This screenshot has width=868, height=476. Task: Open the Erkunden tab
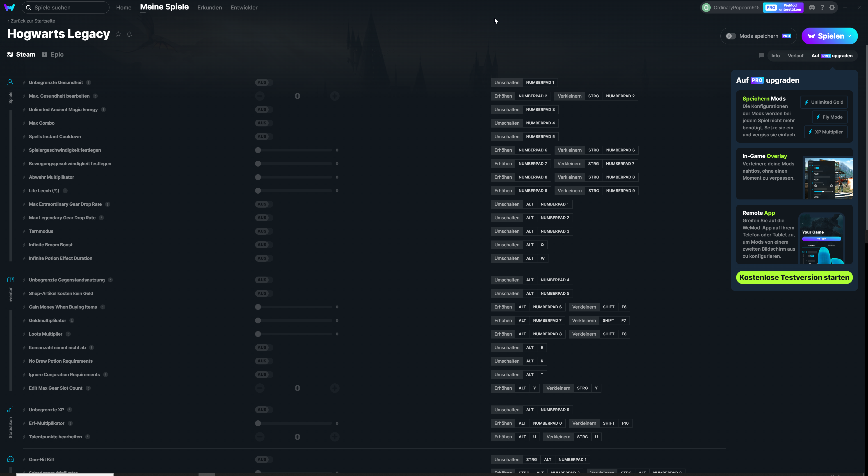click(210, 7)
